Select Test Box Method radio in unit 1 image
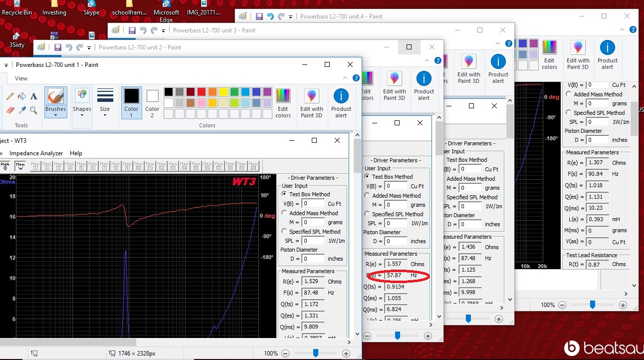This screenshot has width=644, height=360. click(284, 194)
